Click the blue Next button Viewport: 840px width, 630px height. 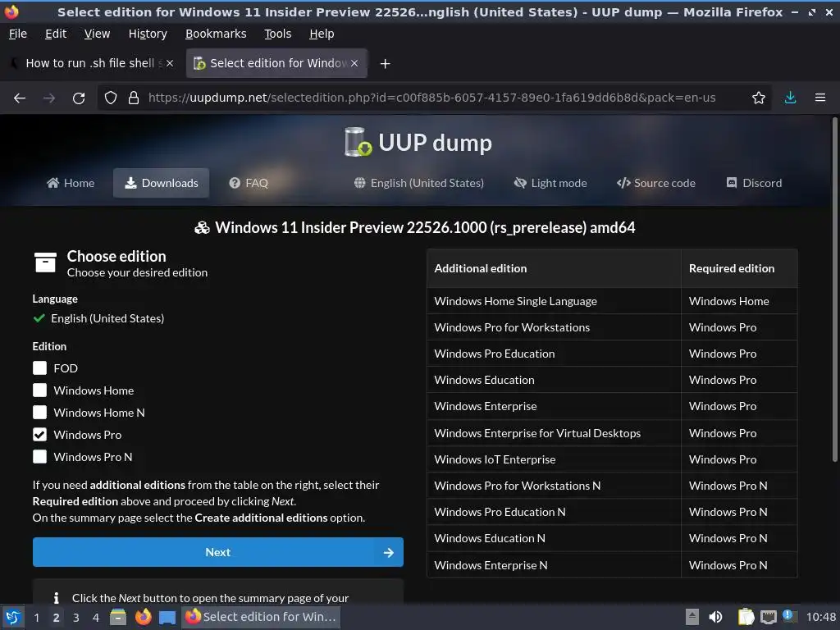pos(217,552)
